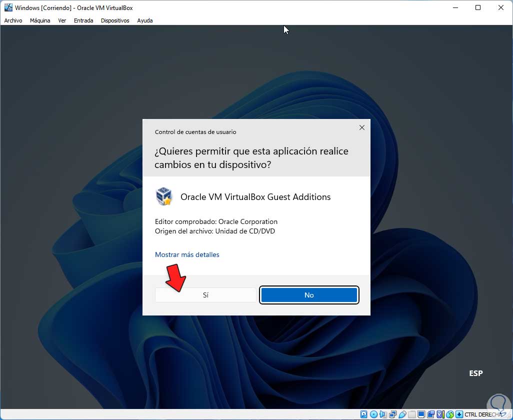The height and width of the screenshot is (420, 513).
Task: Close the user account control dialog
Action: [x=362, y=127]
